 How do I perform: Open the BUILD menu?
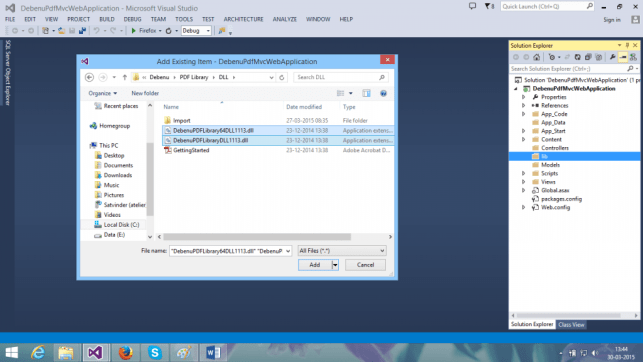coord(107,19)
